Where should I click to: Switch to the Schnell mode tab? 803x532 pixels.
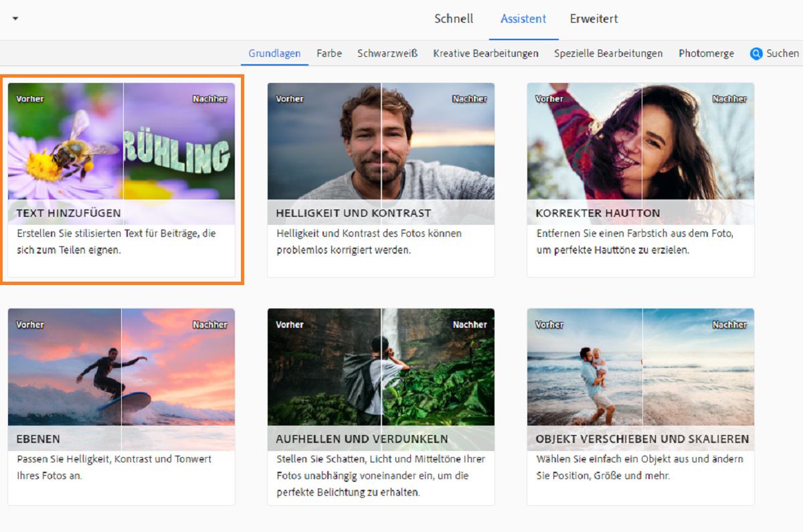[454, 19]
